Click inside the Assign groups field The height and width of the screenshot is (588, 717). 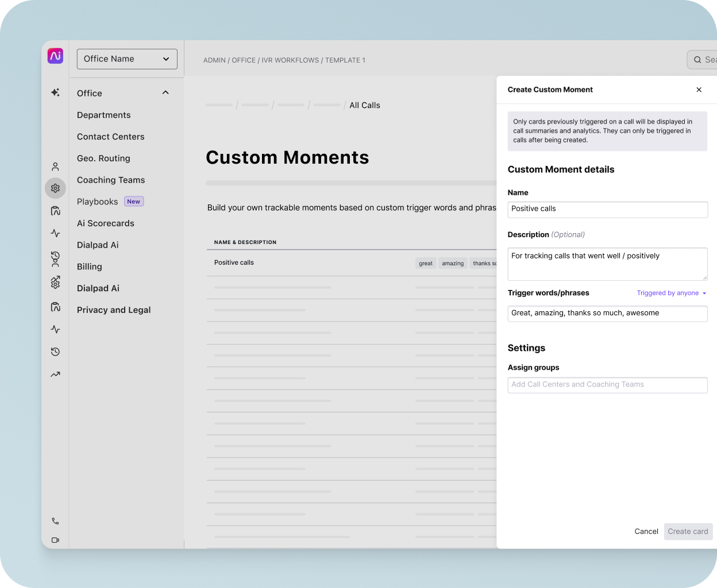(x=607, y=385)
